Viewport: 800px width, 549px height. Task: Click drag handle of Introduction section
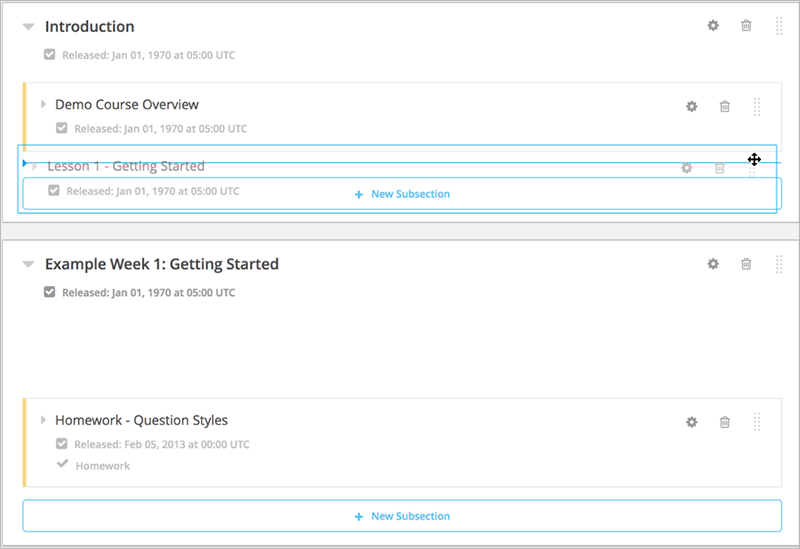[x=779, y=26]
